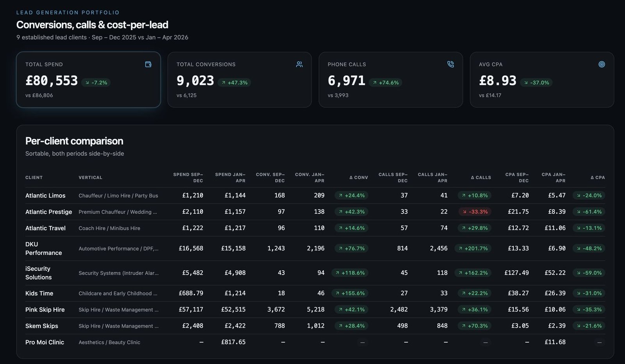Select the £80,553 total spend figure
625x364 pixels.
point(52,81)
